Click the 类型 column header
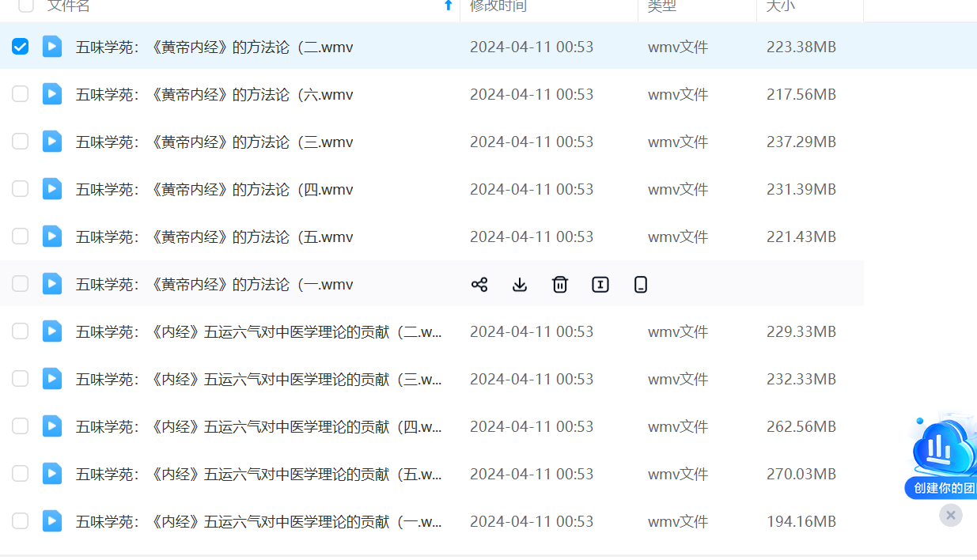 [x=661, y=6]
